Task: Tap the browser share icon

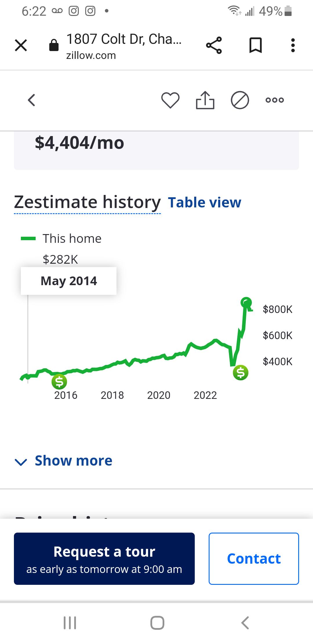Action: tap(214, 45)
